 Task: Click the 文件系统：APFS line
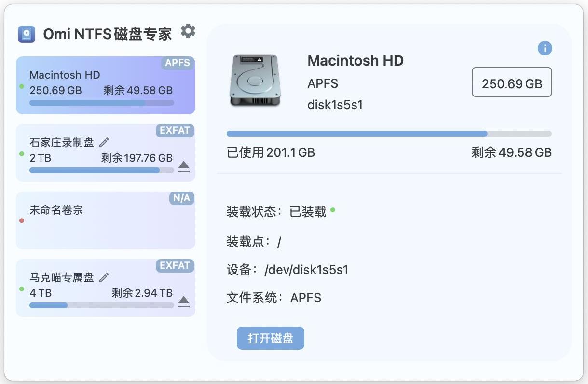click(274, 297)
